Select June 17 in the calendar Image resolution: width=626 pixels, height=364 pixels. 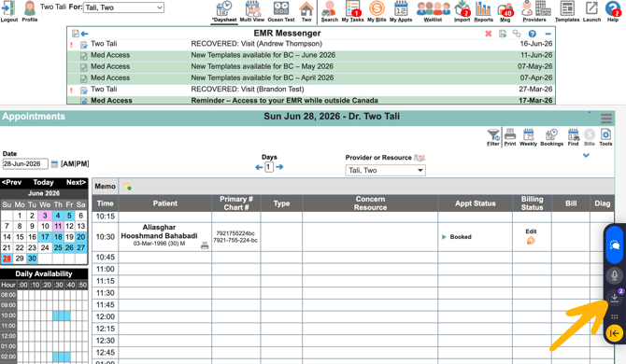click(x=45, y=237)
